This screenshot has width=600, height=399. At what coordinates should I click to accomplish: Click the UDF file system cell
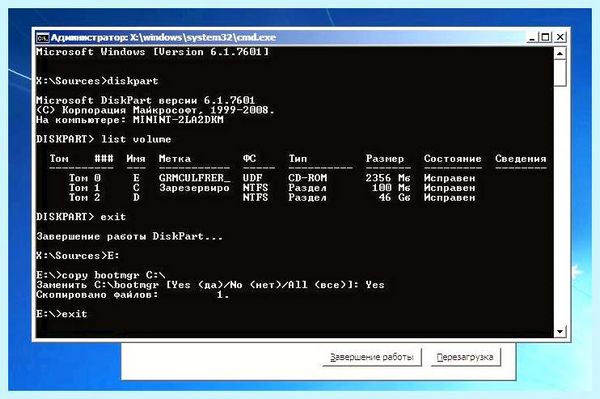coord(253,178)
